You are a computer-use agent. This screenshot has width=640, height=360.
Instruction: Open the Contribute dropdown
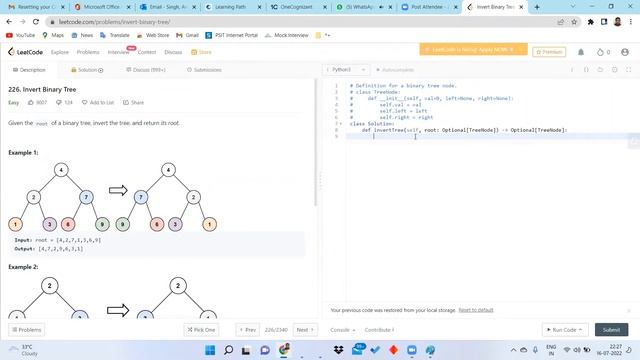[x=379, y=330]
